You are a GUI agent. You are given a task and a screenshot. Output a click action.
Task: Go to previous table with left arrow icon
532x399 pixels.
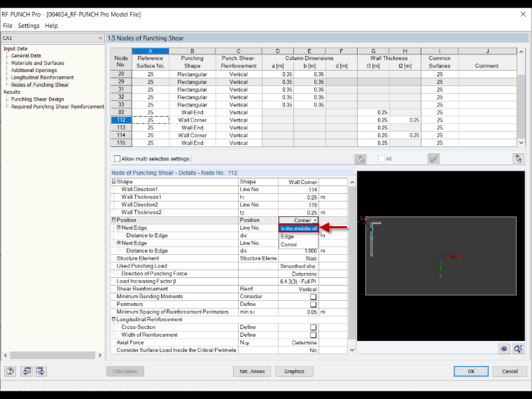(x=27, y=371)
